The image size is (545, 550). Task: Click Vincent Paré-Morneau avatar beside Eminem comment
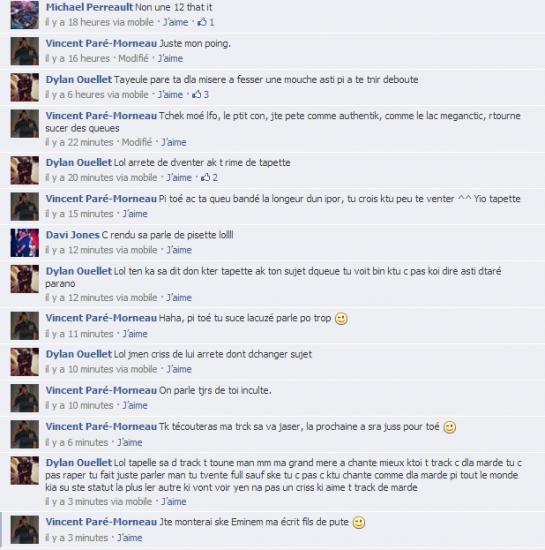(x=25, y=530)
